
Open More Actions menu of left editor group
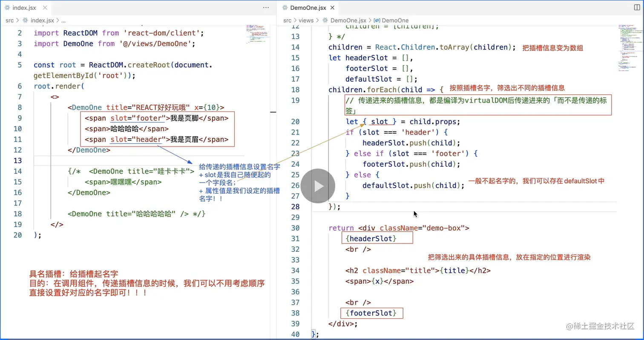pos(266,8)
